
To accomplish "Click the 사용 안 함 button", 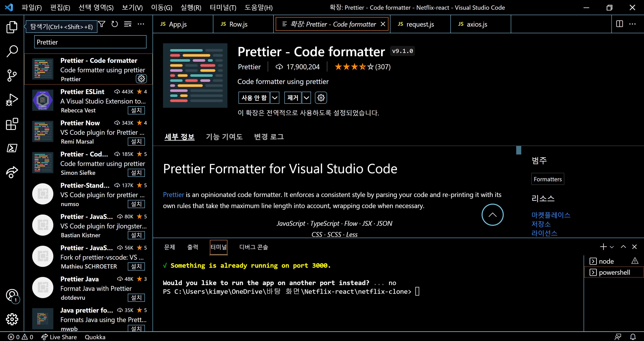I will point(254,97).
